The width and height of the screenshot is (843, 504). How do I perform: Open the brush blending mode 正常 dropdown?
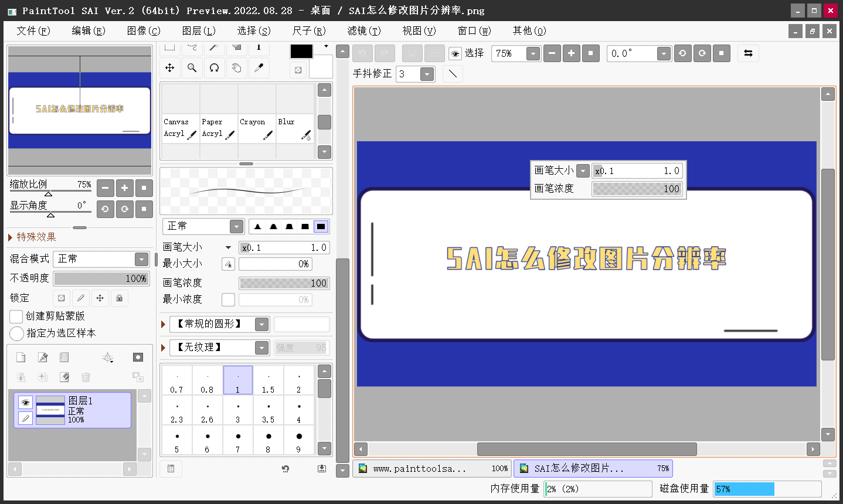[x=236, y=226]
